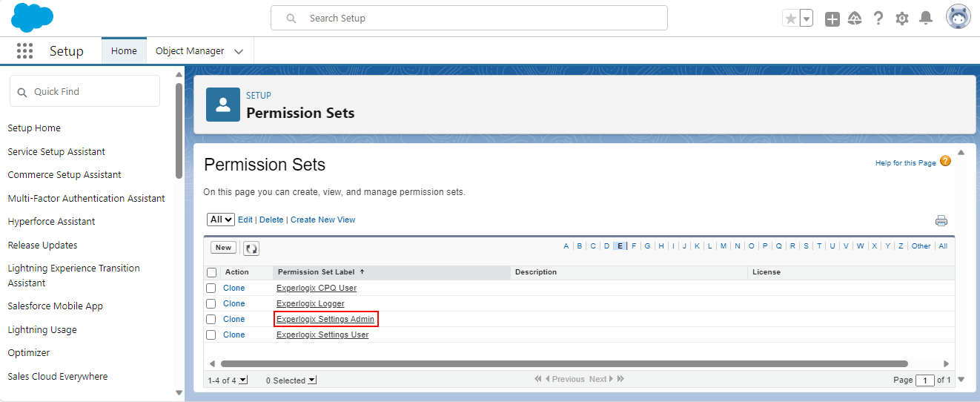Screen dimensions: 980x402
Task: Clone the Experlogix CPQ User permission set
Action: pyautogui.click(x=234, y=288)
